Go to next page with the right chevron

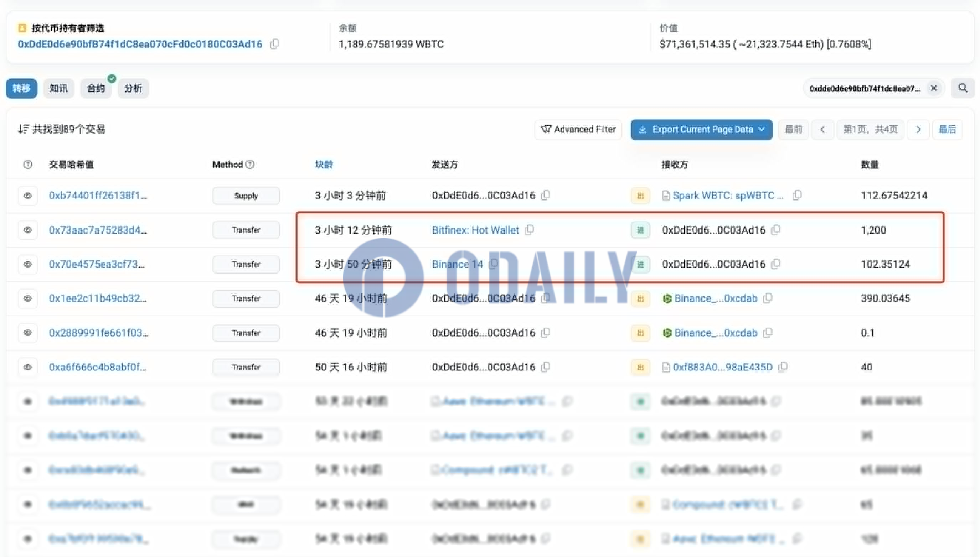[x=918, y=129]
